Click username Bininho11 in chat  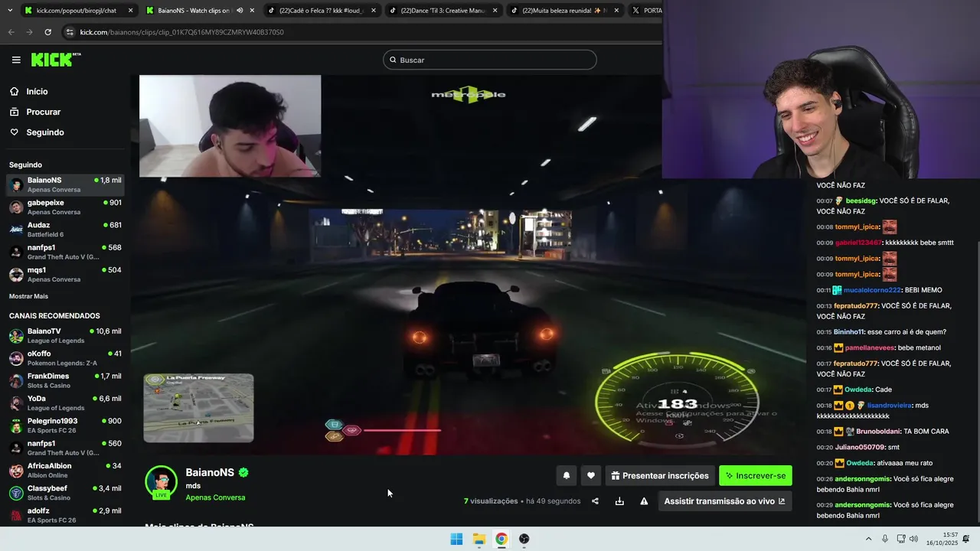point(848,332)
